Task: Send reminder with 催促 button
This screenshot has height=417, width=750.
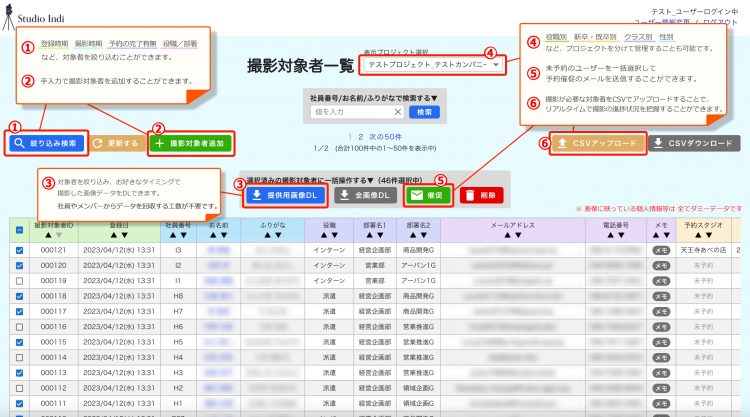Action: click(428, 195)
